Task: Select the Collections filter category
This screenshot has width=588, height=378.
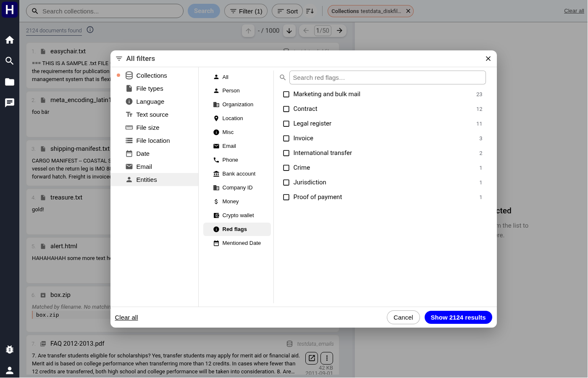Action: click(155, 76)
